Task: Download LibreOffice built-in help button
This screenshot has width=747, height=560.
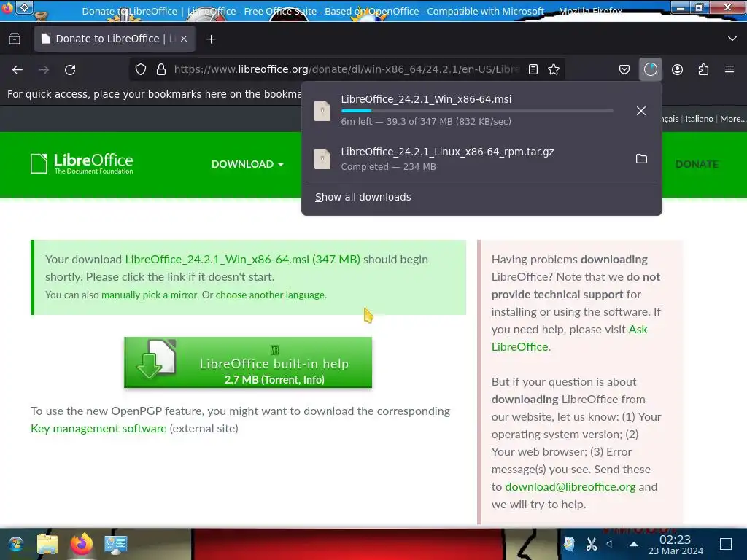Action: [x=248, y=362]
